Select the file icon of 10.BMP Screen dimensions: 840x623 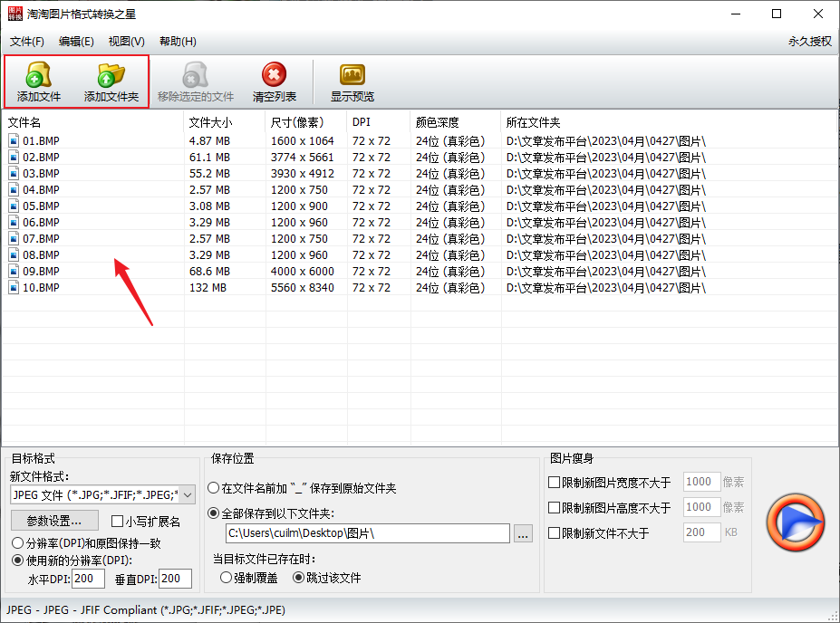[14, 288]
